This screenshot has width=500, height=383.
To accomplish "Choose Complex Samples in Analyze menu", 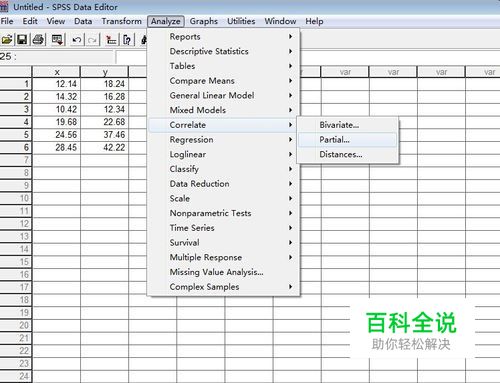I will click(224, 287).
